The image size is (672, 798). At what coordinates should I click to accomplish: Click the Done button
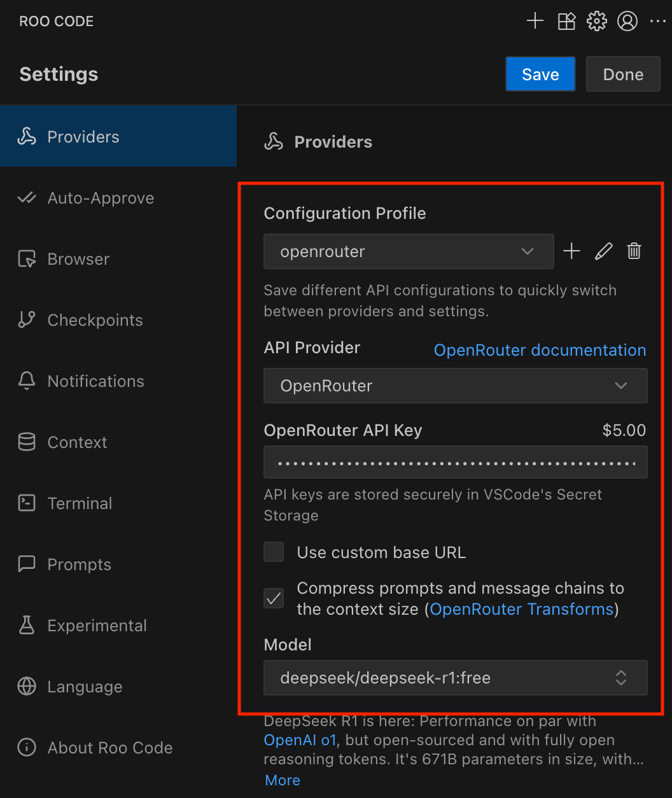[623, 74]
